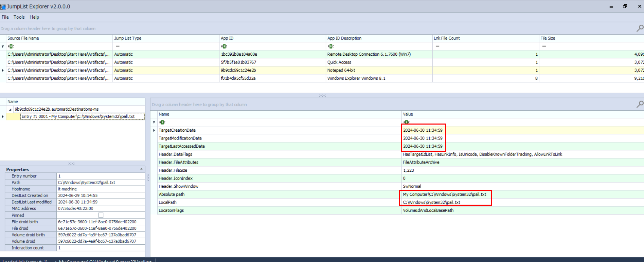Click the Source File Name column header
Screen dimensions: 644x262
pyautogui.click(x=23, y=38)
